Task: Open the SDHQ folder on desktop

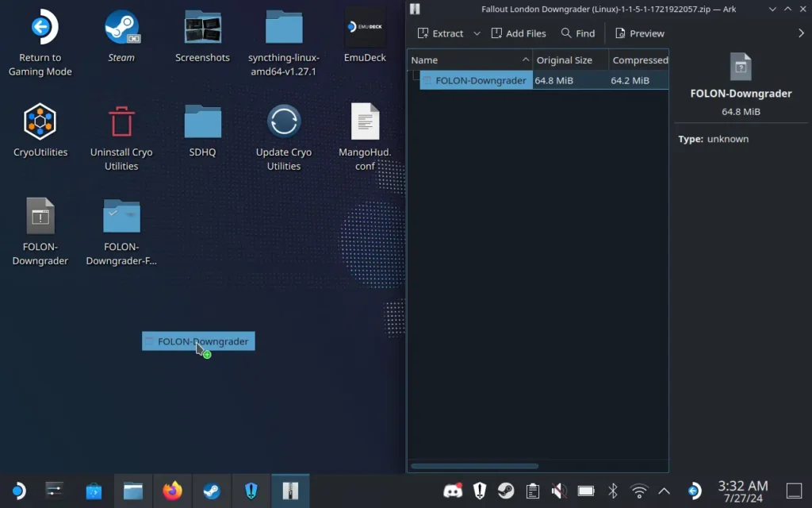Action: point(202,129)
